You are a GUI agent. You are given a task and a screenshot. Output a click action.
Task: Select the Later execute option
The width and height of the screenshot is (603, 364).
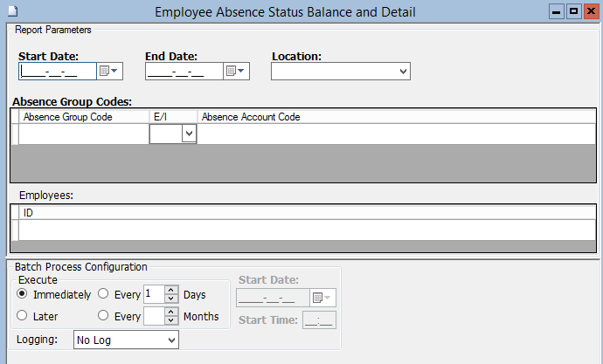coord(23,316)
